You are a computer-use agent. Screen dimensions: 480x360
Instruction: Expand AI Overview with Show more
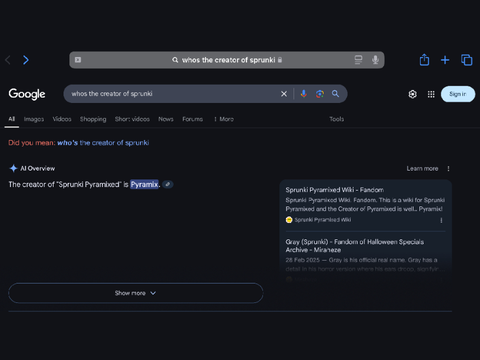[136, 293]
